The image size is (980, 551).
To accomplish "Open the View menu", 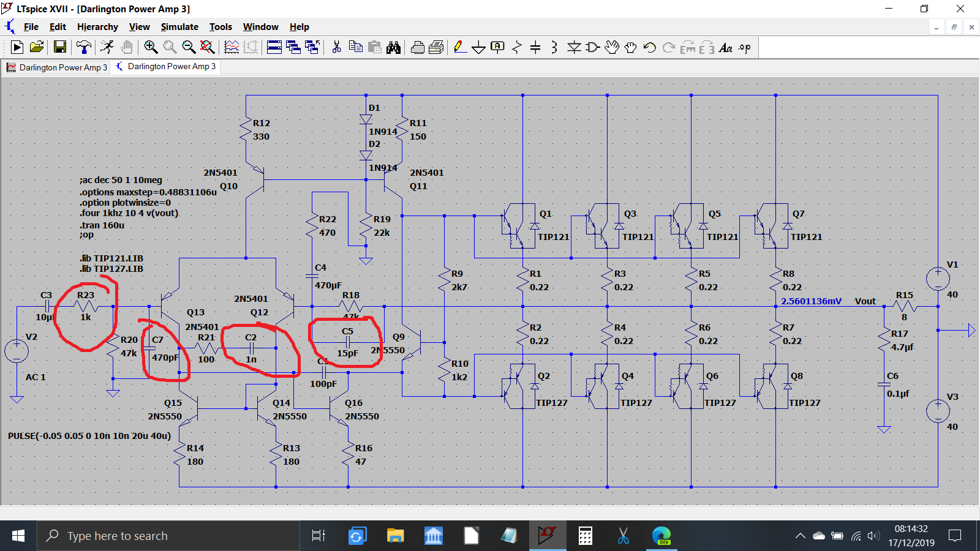I will pos(139,27).
